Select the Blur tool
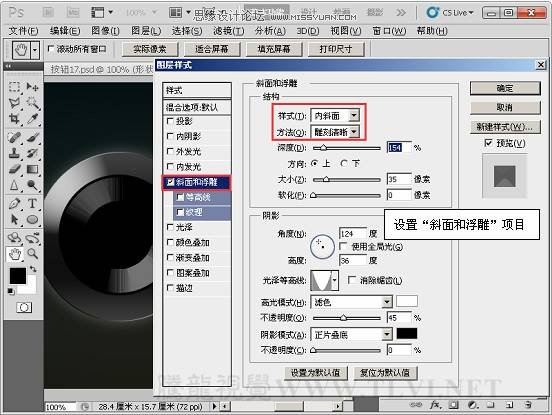Image resolution: width=552 pixels, height=415 pixels. [14, 185]
